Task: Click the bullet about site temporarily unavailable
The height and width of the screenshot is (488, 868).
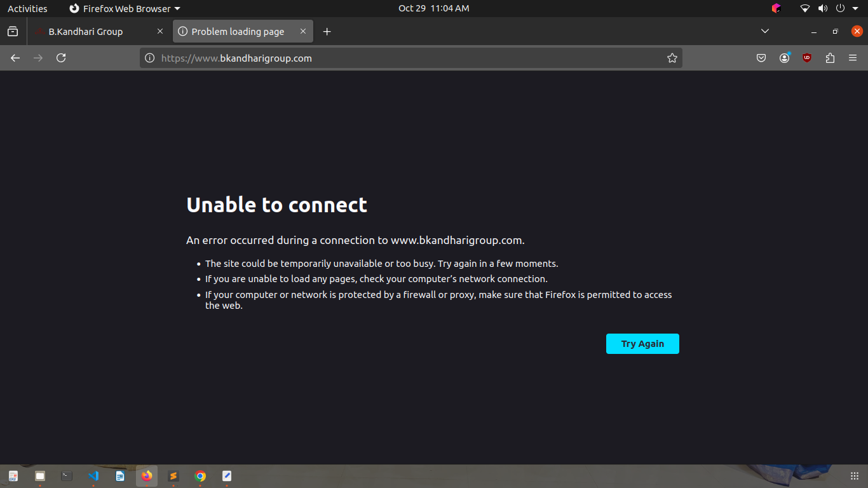Action: pyautogui.click(x=381, y=264)
